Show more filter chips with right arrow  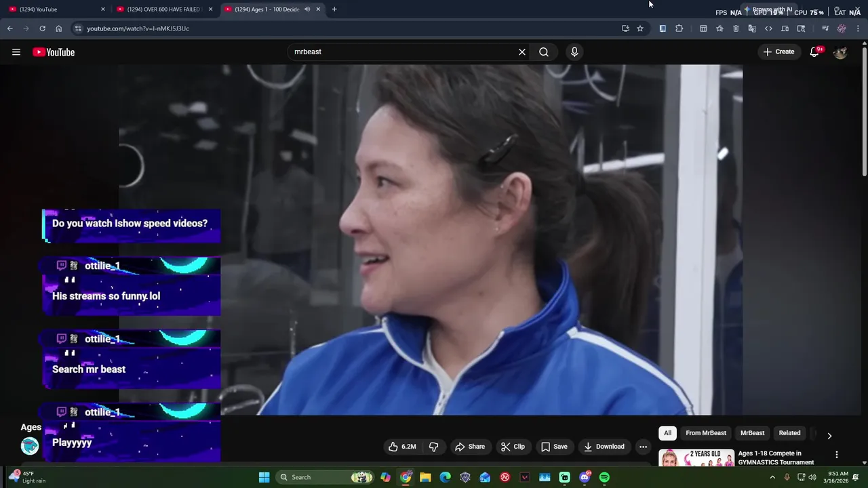[x=829, y=436]
